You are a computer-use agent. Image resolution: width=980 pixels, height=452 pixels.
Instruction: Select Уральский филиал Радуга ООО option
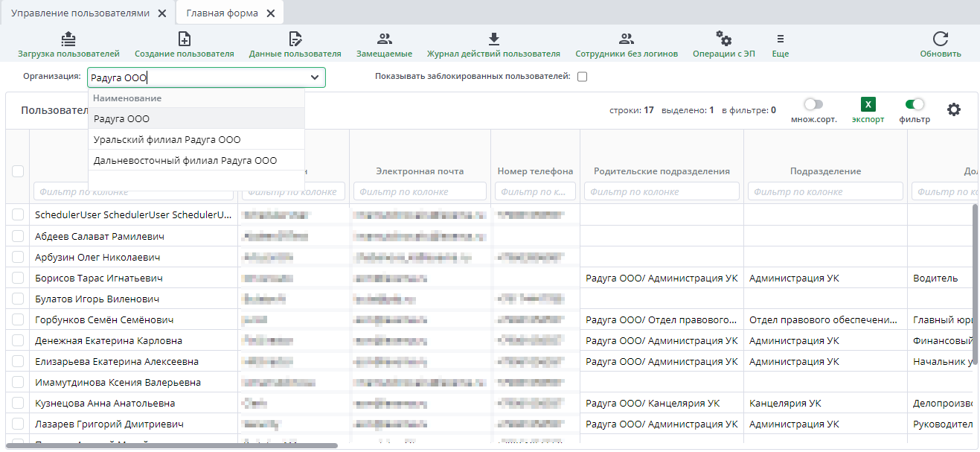point(167,140)
